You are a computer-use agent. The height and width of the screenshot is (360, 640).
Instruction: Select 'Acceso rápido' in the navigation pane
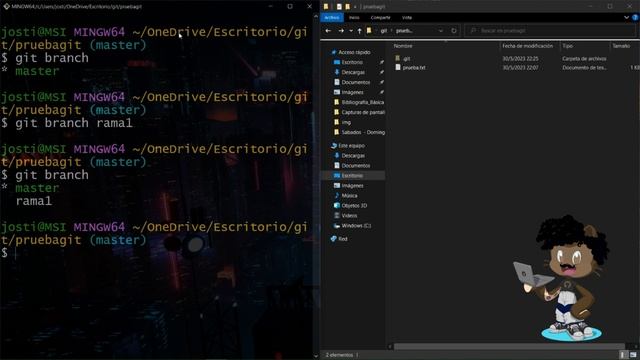(x=354, y=52)
